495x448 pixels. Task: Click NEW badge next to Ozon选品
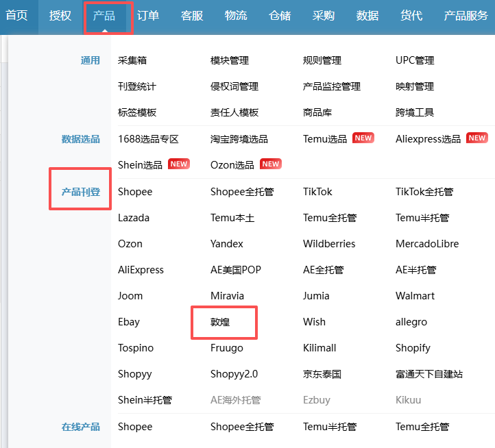click(x=270, y=164)
